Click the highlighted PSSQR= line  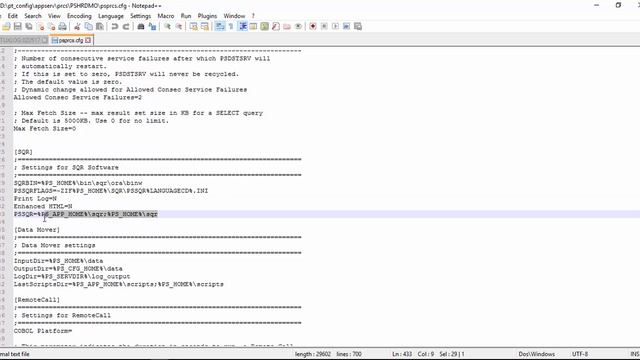click(x=86, y=214)
